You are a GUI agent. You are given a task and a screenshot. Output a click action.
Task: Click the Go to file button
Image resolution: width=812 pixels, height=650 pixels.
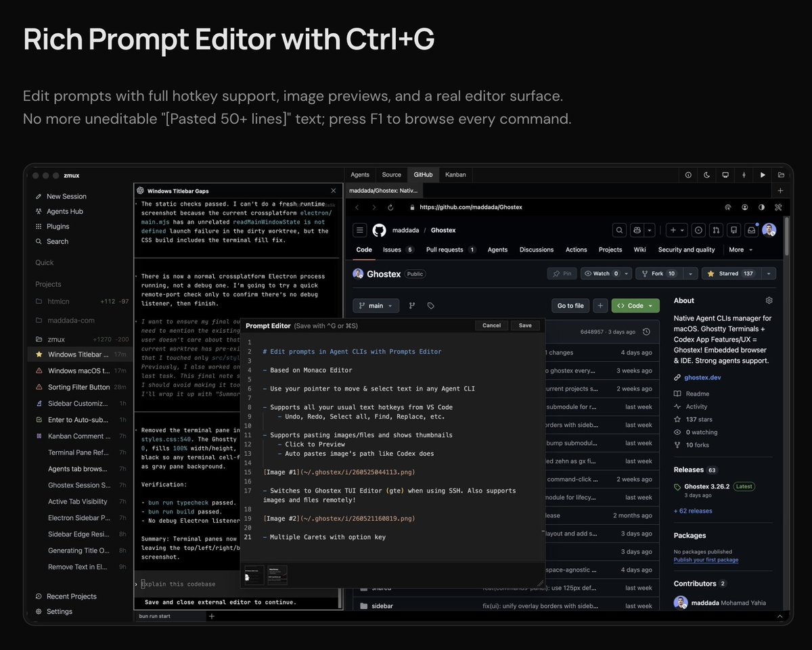(x=570, y=306)
